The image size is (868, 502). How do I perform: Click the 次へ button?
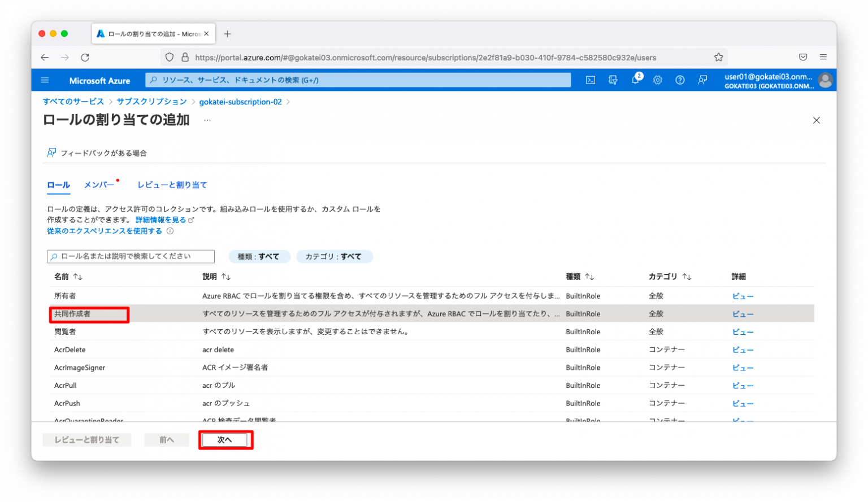pos(225,439)
